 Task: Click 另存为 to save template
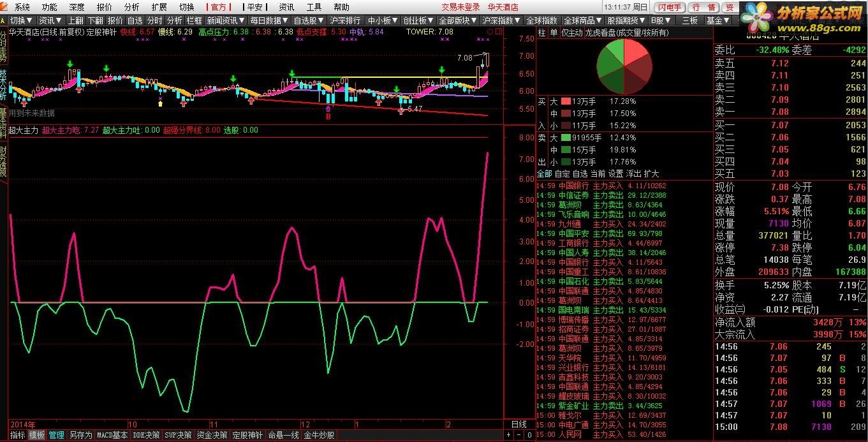point(81,436)
